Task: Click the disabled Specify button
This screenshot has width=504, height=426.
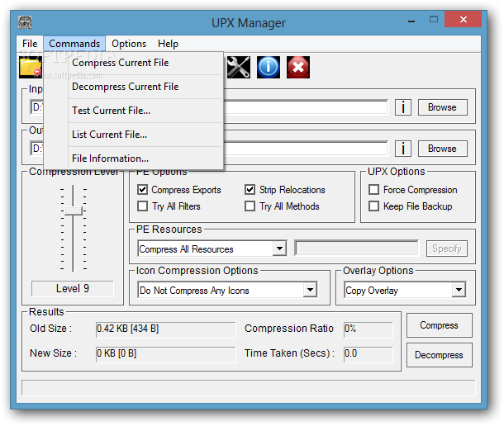Action: [x=447, y=248]
